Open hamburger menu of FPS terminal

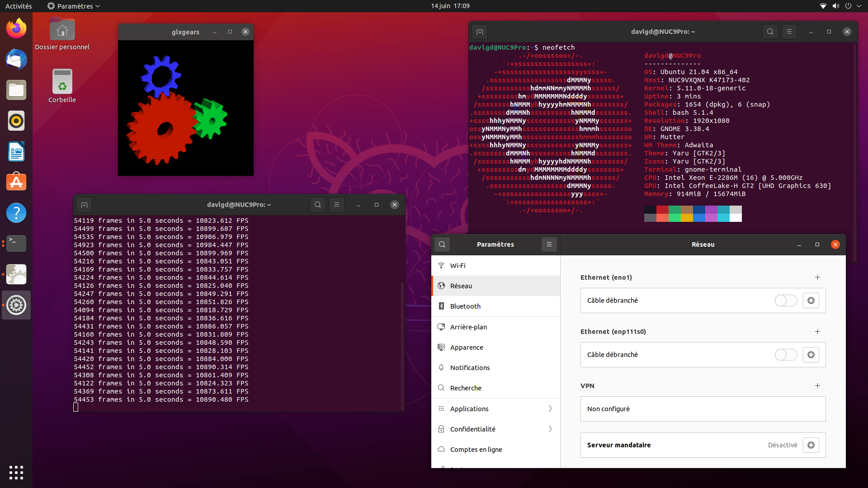pos(337,205)
